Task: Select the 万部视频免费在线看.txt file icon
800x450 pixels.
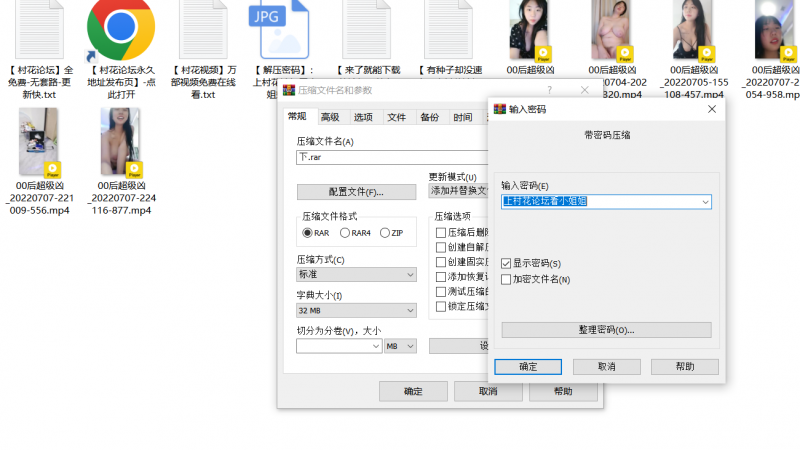Action: [203, 30]
